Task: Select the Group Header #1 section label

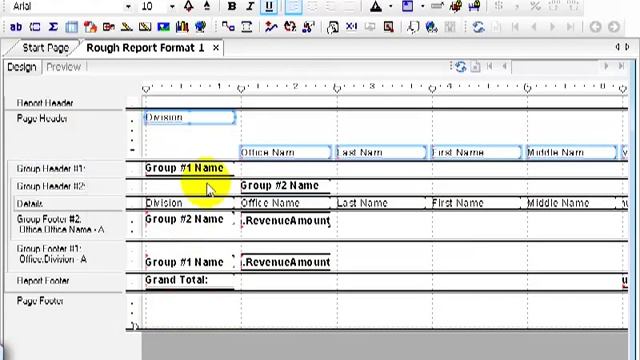Action: (51, 169)
